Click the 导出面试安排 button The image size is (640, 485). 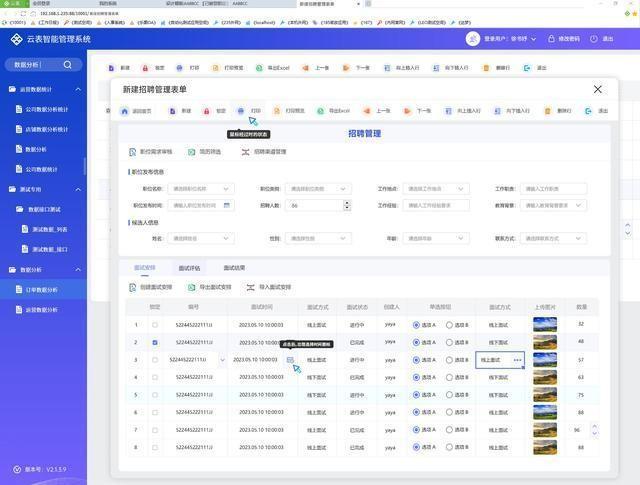(x=209, y=287)
